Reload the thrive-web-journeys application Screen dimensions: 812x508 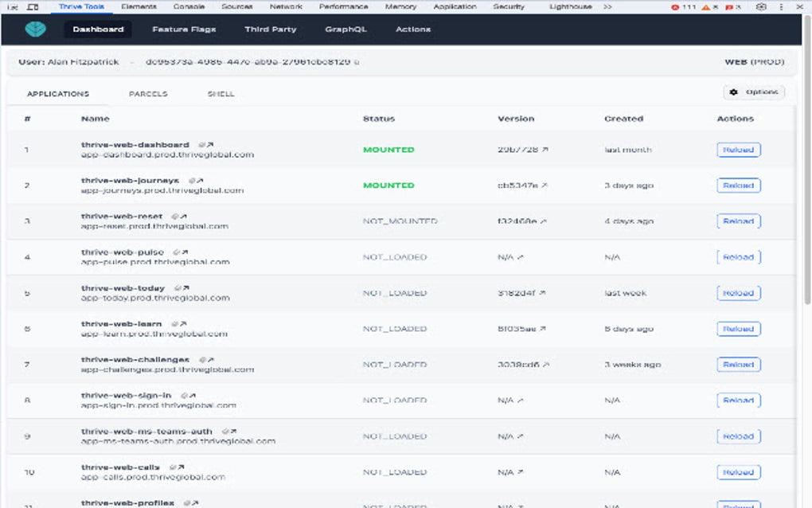(x=738, y=185)
